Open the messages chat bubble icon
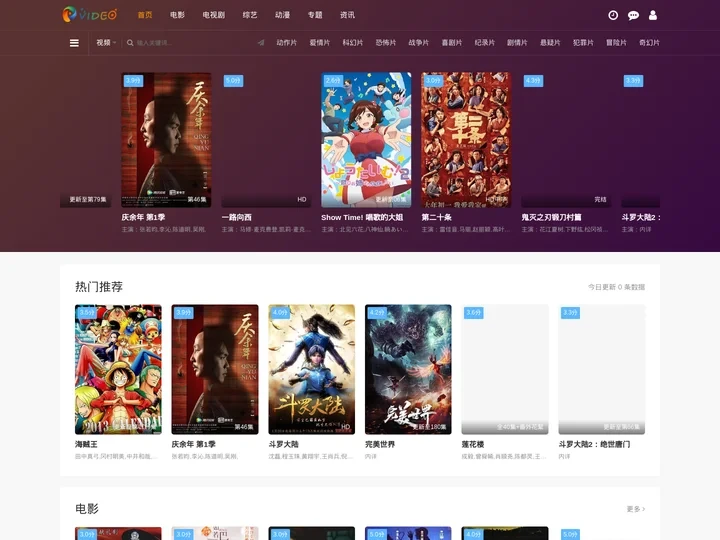This screenshot has width=720, height=540. coord(633,15)
